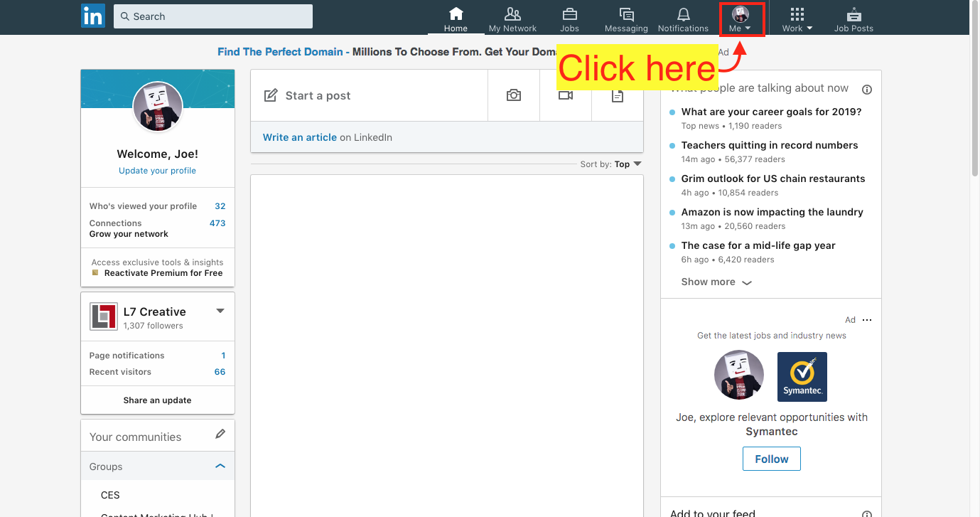Screen dimensions: 980x517
Task: Follow Symantec with Follow button
Action: pos(772,459)
